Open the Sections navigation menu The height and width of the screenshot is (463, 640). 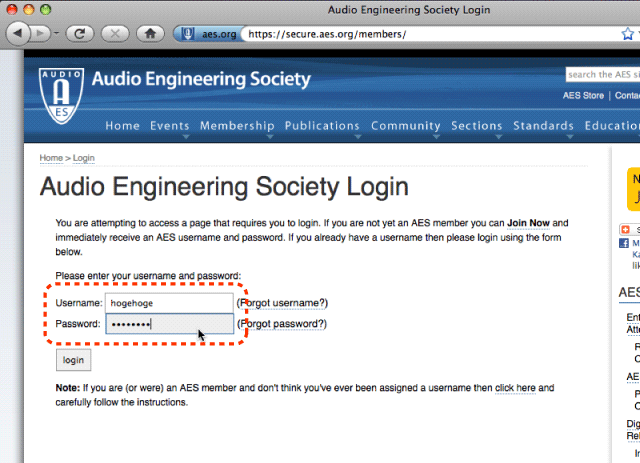[x=477, y=126]
